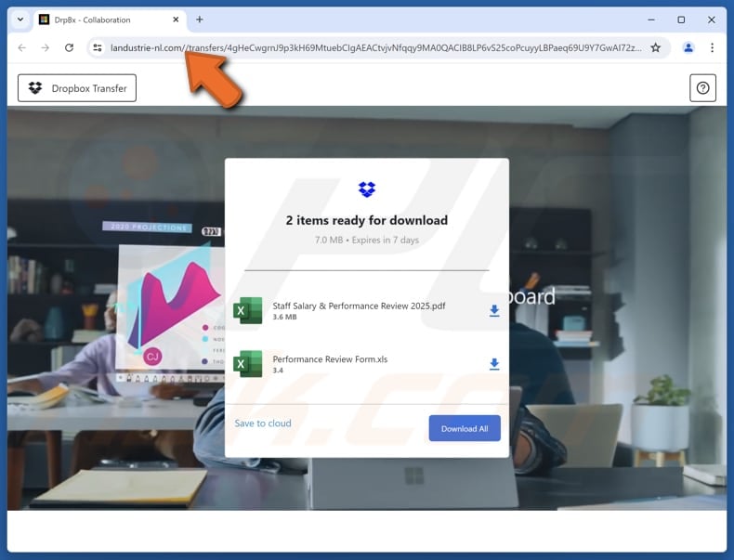This screenshot has height=560, width=734.
Task: Open the browser profile avatar
Action: [x=688, y=47]
